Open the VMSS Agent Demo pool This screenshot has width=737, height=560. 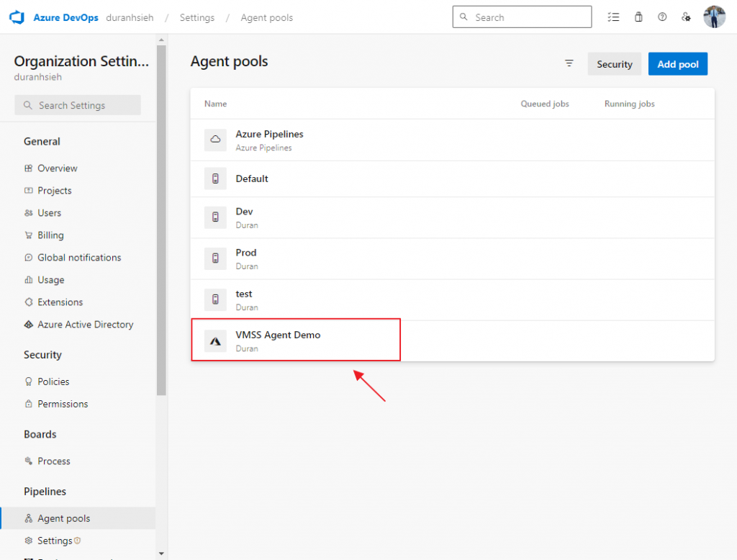[x=452, y=341]
